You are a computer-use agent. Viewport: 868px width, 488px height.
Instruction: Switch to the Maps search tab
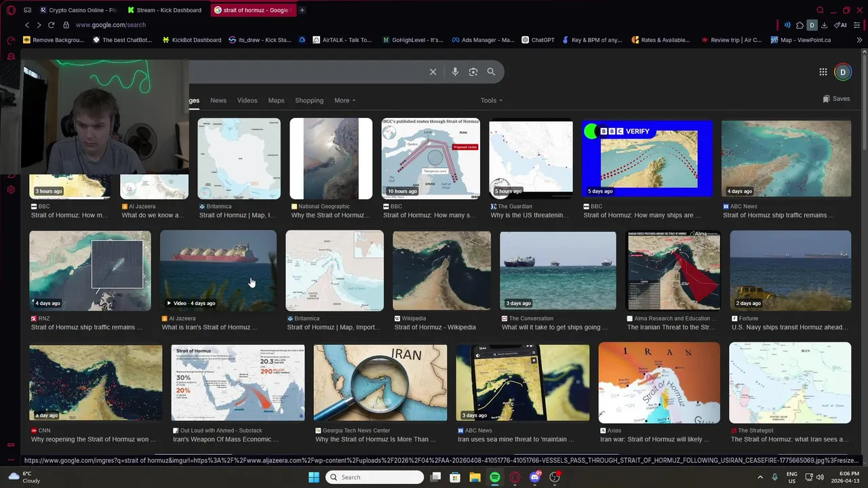click(276, 100)
